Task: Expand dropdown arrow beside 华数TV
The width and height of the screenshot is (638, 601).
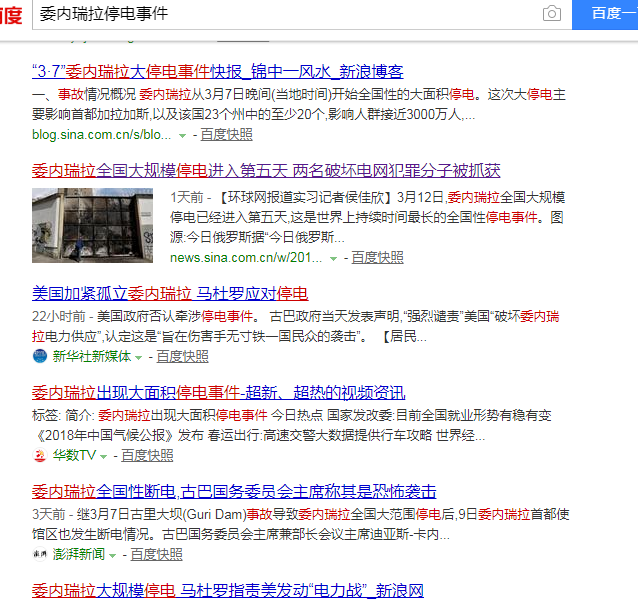Action: pyautogui.click(x=103, y=457)
